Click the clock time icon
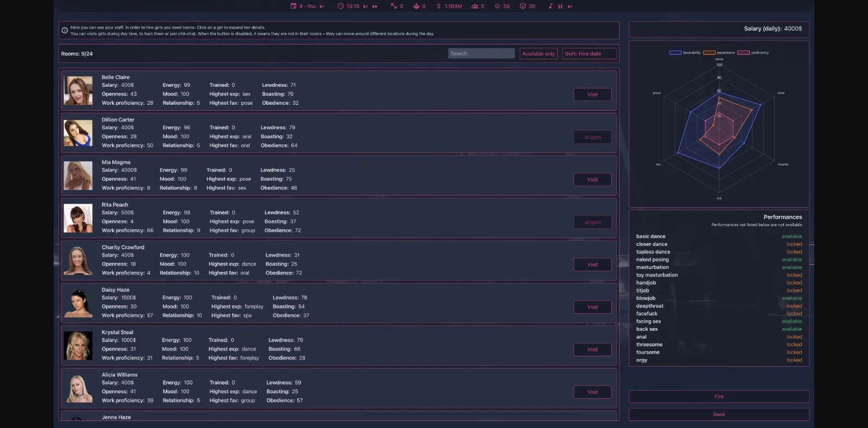This screenshot has width=868, height=428. 341,7
